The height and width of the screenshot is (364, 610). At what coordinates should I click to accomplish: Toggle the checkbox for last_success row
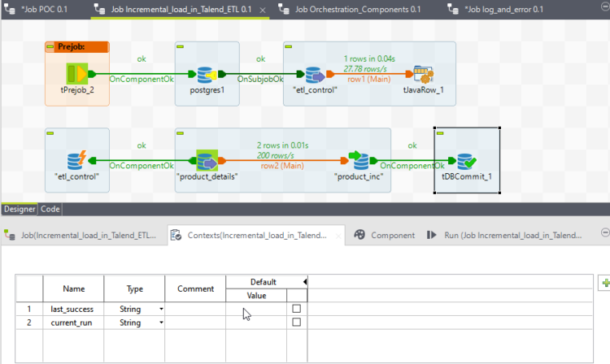pyautogui.click(x=296, y=309)
